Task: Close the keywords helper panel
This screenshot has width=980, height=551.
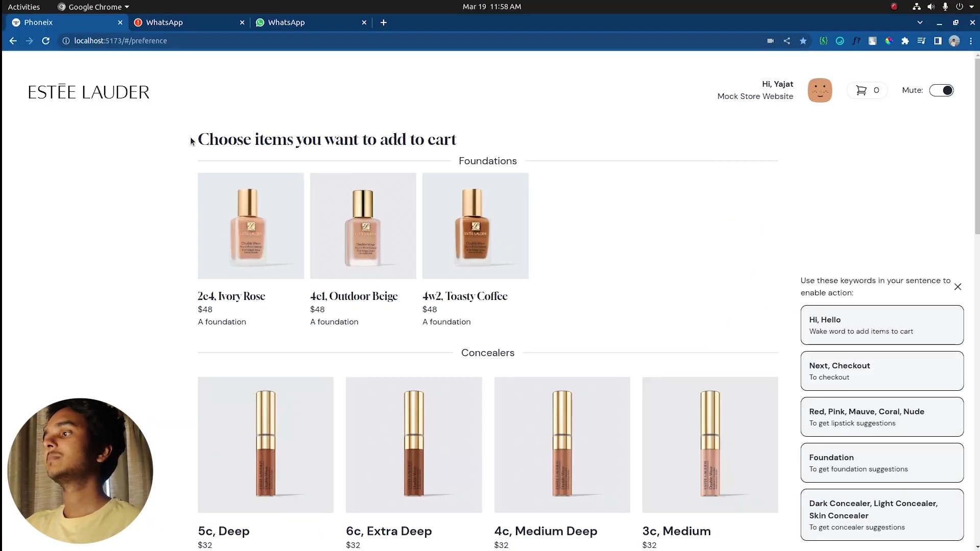Action: (958, 287)
